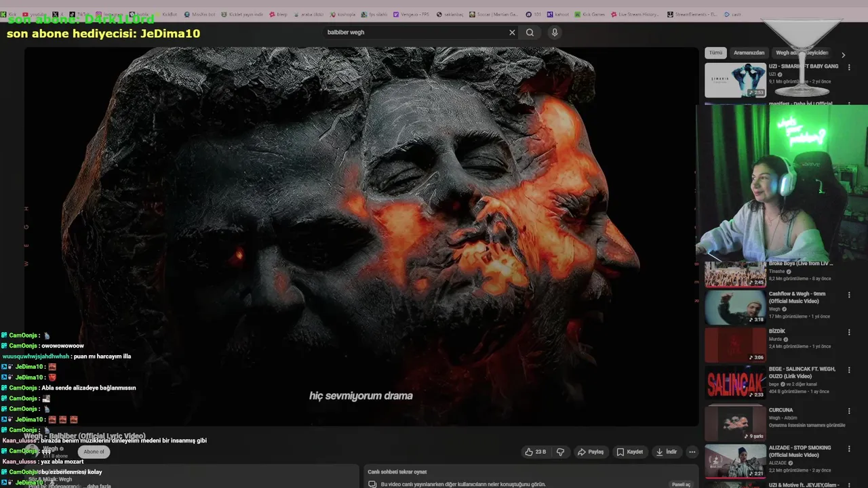Show more filter chips with right chevron
Viewport: 868px width, 488px height.
[843, 55]
